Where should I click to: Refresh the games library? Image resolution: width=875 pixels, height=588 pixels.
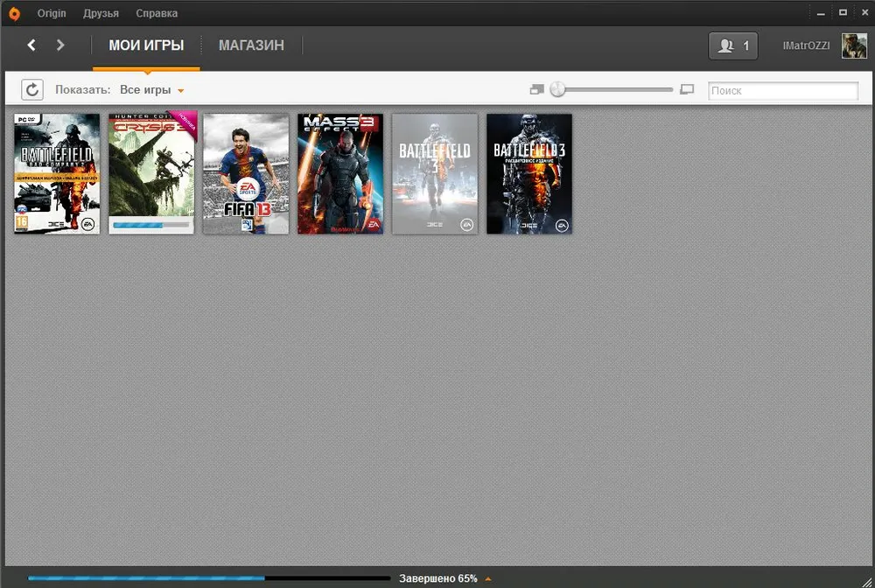point(32,89)
